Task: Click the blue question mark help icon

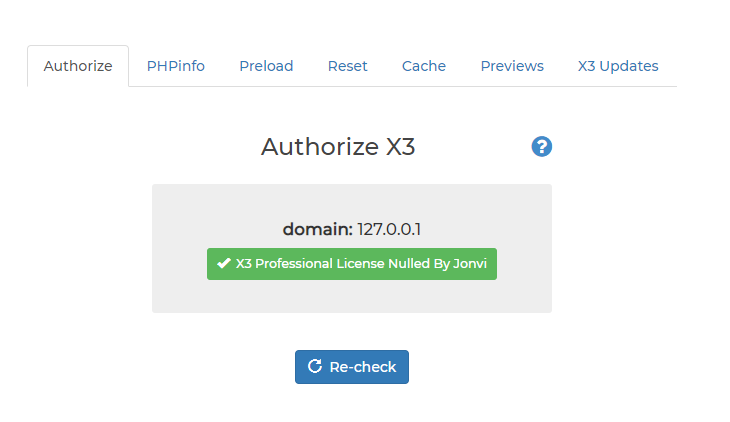Action: (542, 147)
